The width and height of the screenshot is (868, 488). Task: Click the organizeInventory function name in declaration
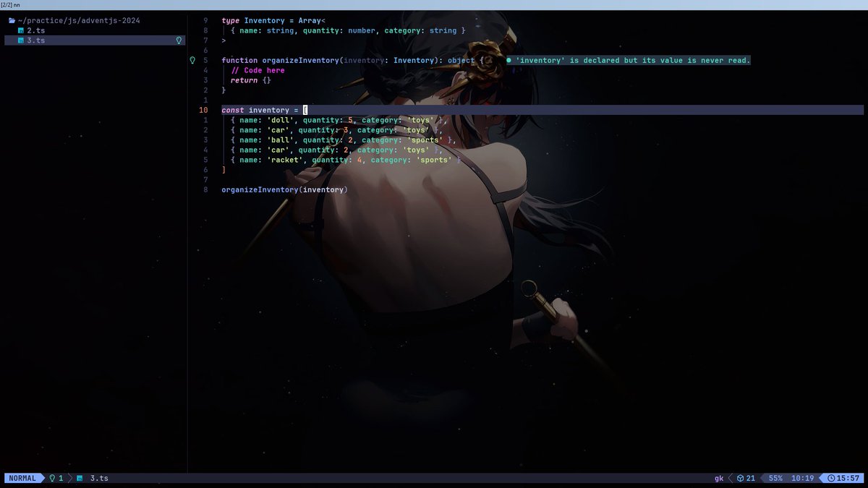[x=300, y=61]
